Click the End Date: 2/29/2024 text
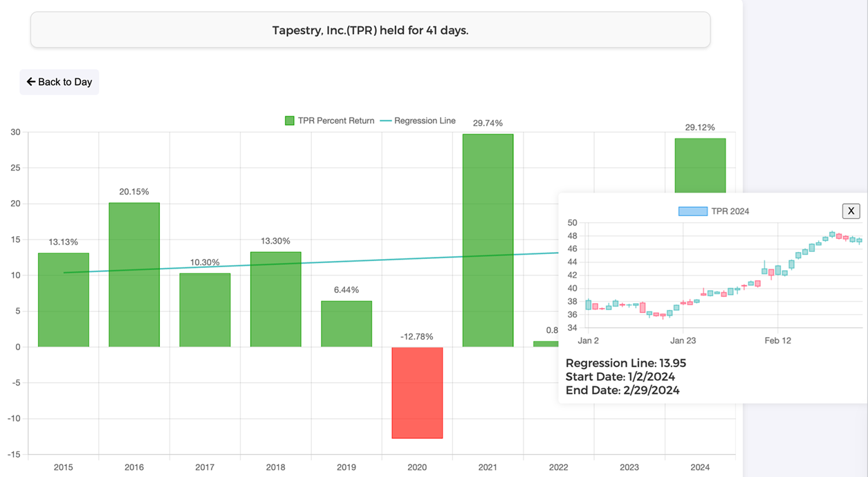This screenshot has width=868, height=477. 622,390
